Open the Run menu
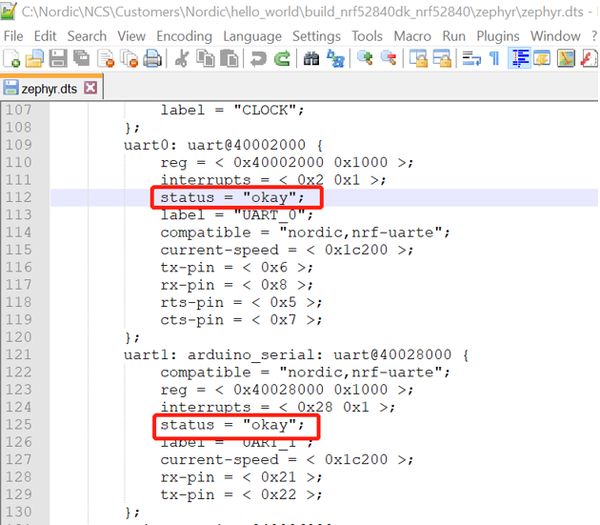This screenshot has width=600, height=525. tap(454, 36)
